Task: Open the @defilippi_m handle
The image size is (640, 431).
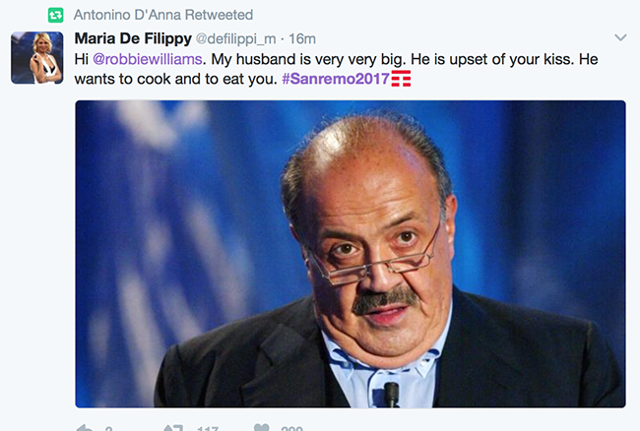Action: (x=235, y=39)
